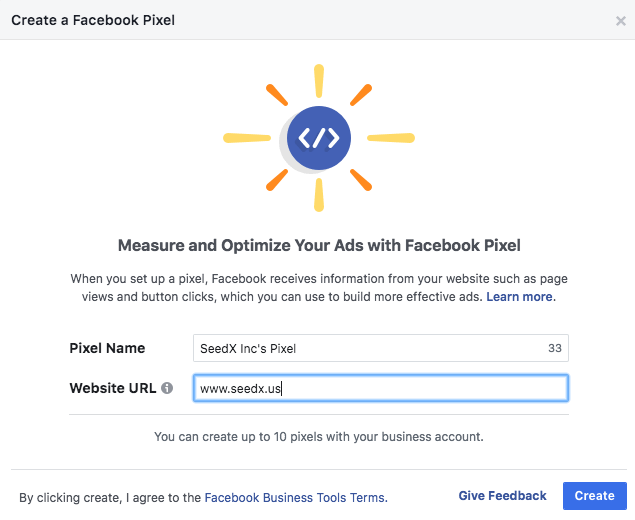
Task: Click the yellow ray right of code icon
Action: tap(391, 138)
